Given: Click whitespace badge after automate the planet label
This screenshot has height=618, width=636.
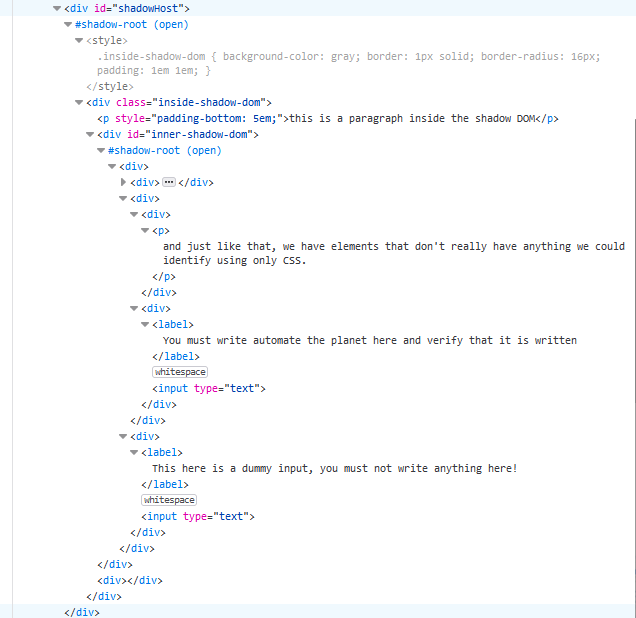Looking at the screenshot, I should coord(180,372).
